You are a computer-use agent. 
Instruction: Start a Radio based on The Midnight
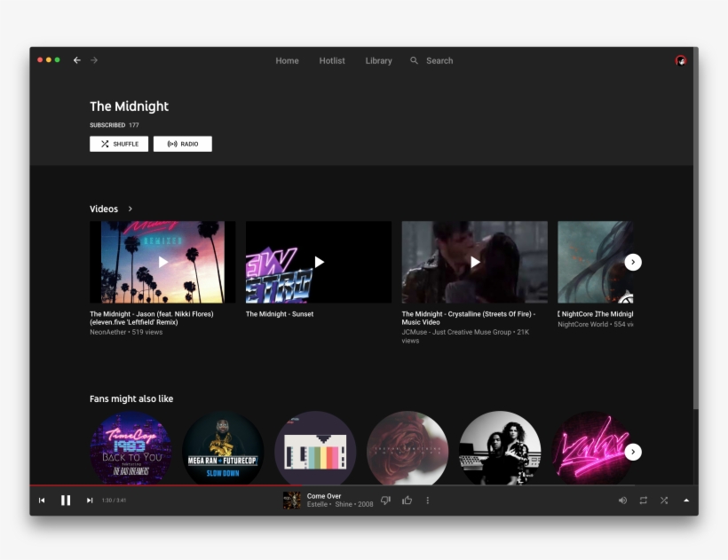183,144
